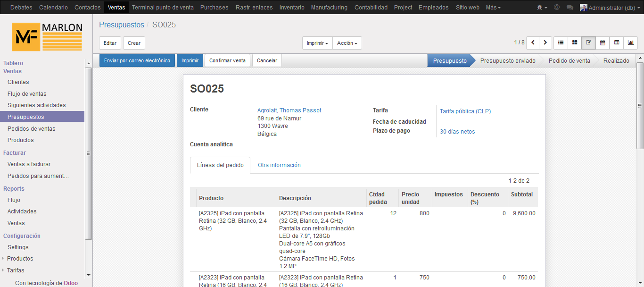
Task: Open the Imprimir dropdown in toolbar center
Action: tap(317, 43)
